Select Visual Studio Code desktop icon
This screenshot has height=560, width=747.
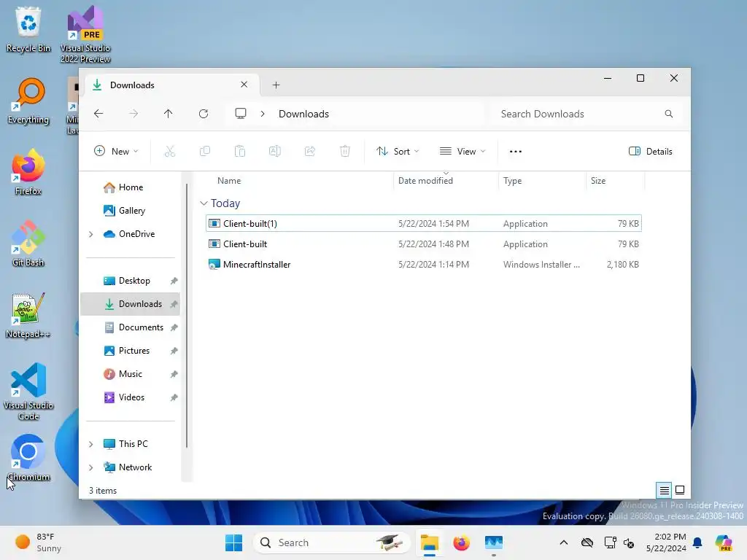click(28, 392)
